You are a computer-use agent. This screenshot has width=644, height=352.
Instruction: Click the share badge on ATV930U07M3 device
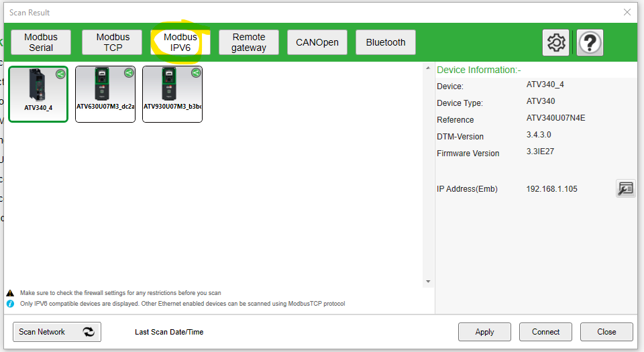196,73
